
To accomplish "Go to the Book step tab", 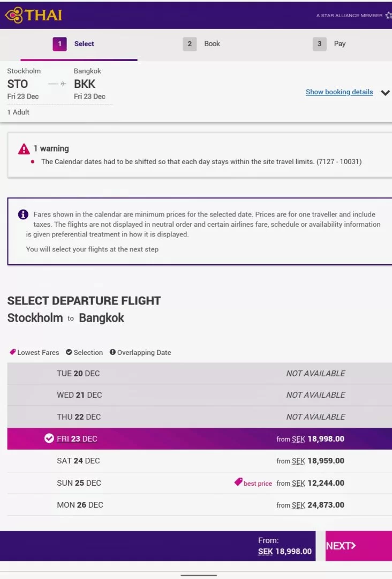I will point(202,44).
